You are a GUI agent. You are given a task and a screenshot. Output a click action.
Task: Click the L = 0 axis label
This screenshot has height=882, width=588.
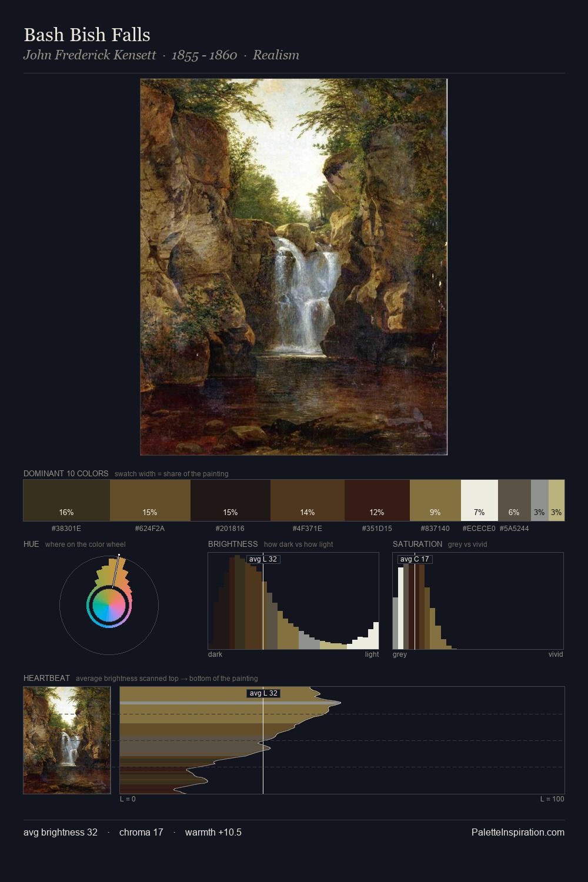coord(128,799)
